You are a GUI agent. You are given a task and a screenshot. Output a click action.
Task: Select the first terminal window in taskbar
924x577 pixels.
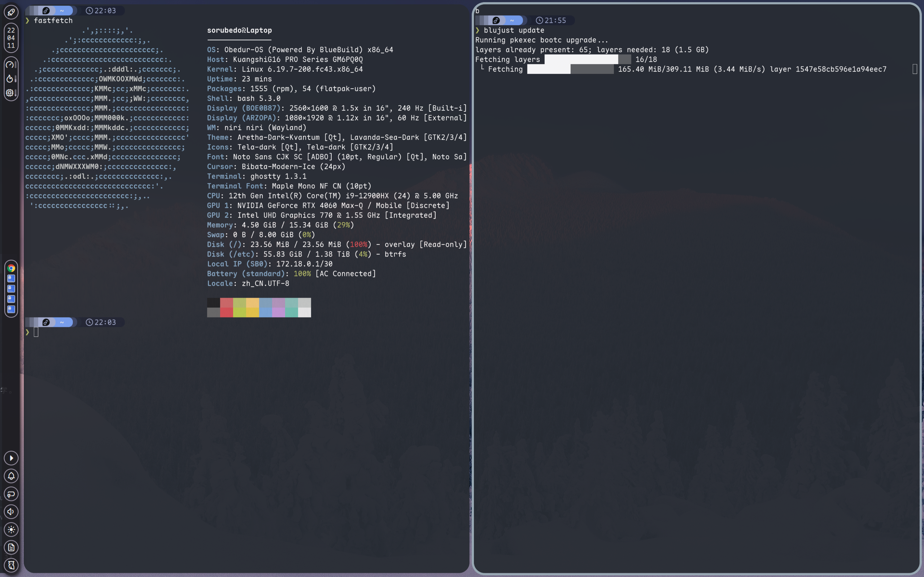coord(11,278)
